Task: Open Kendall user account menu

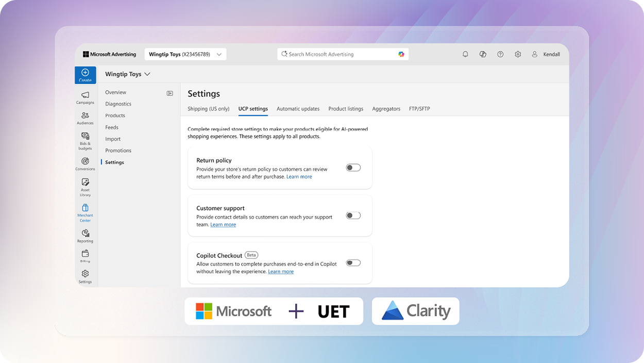Action: 546,54
